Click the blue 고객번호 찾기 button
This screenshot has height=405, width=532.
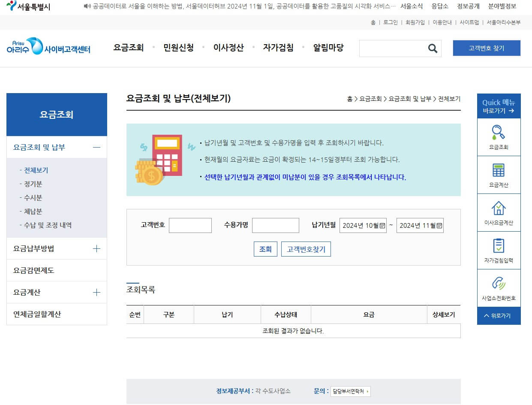click(487, 48)
